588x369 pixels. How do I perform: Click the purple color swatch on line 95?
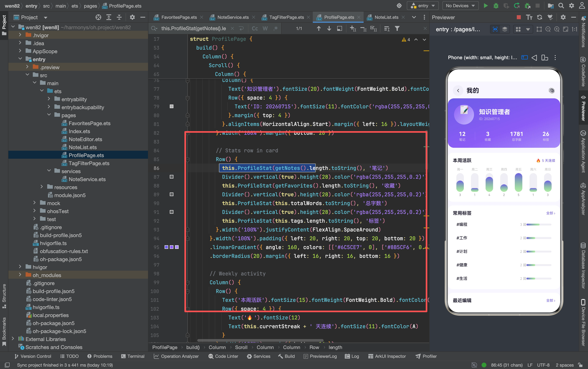pos(172,247)
